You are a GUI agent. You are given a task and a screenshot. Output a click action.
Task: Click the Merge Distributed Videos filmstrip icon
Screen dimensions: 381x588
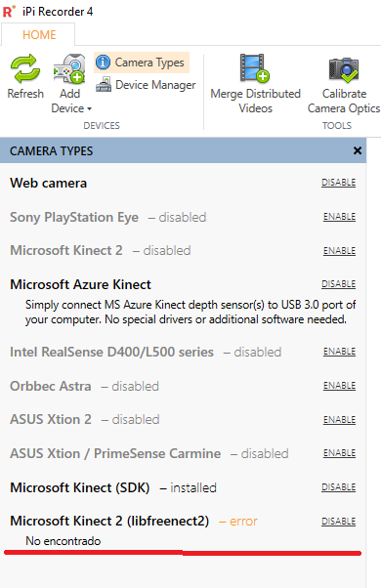(x=255, y=67)
